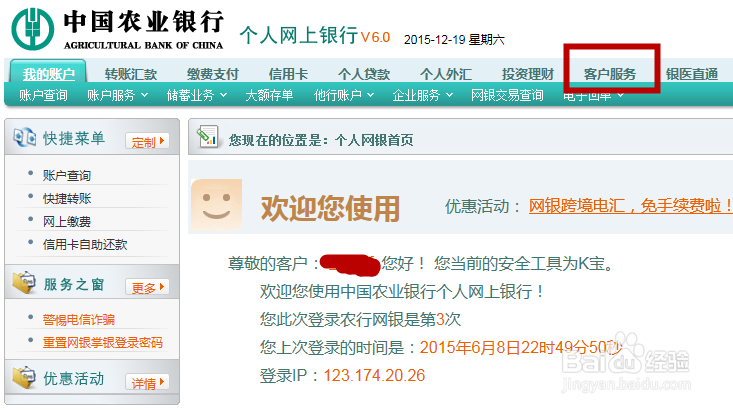Click the 优惠活动 folder icon

pos(24,377)
